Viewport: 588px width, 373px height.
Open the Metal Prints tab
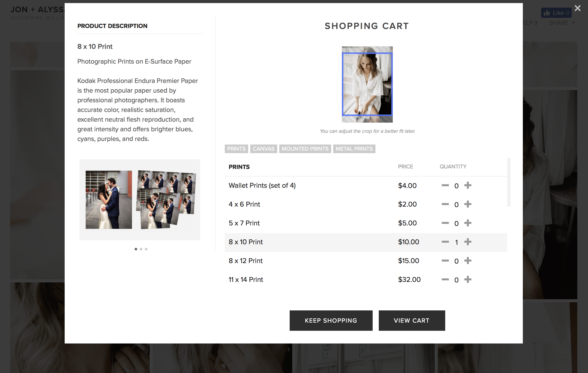(x=354, y=149)
